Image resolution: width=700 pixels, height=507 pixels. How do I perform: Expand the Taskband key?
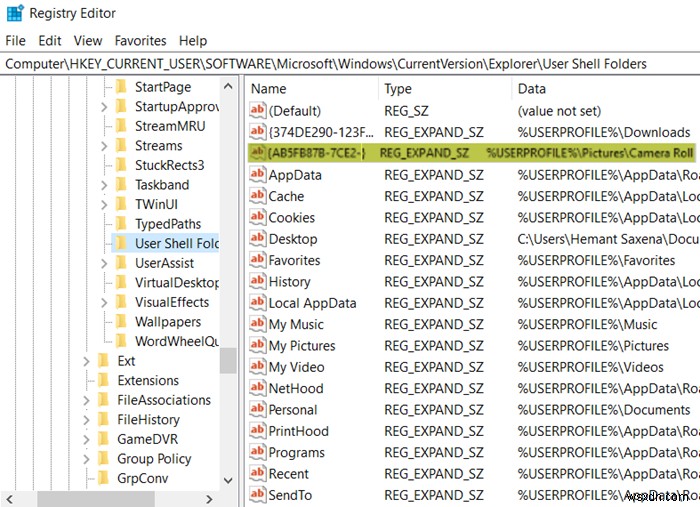pos(104,185)
